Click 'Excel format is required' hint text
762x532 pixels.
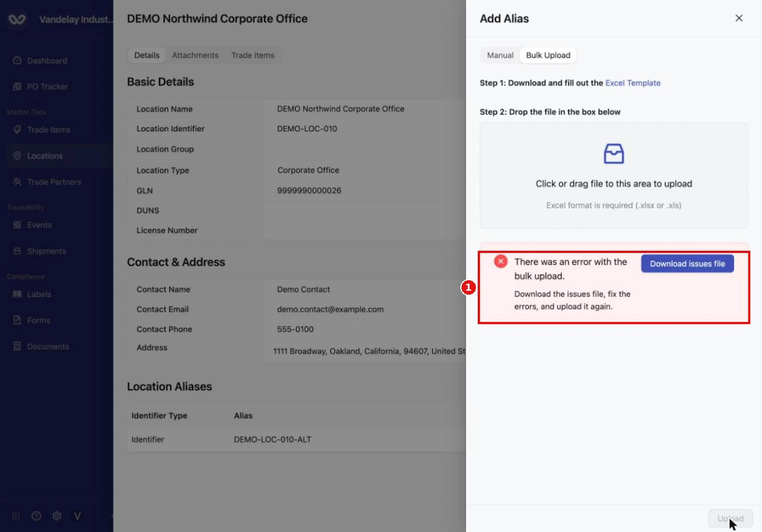pyautogui.click(x=614, y=205)
